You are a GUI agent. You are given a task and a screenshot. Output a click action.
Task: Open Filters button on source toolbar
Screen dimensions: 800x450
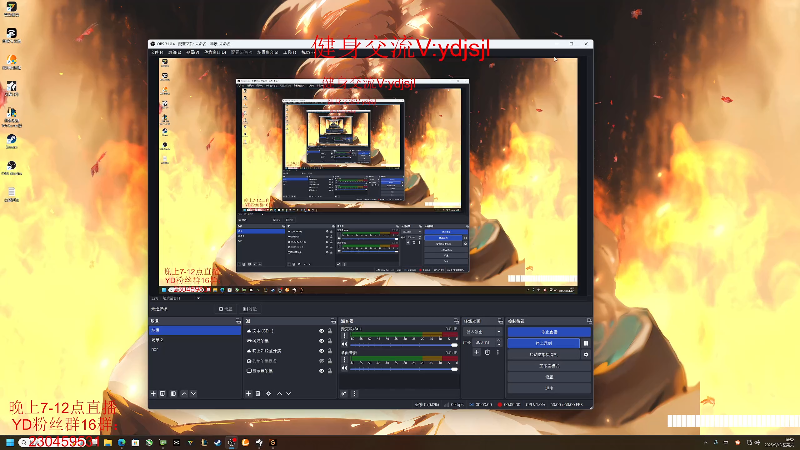coord(249,309)
